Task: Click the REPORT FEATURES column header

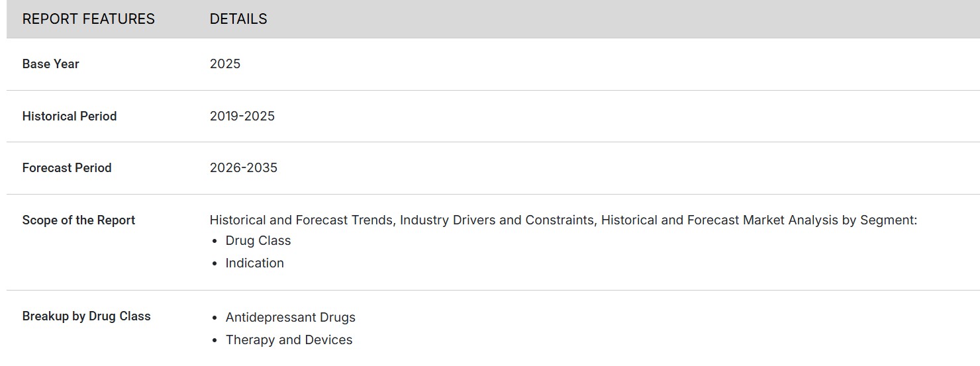Action: [88, 19]
